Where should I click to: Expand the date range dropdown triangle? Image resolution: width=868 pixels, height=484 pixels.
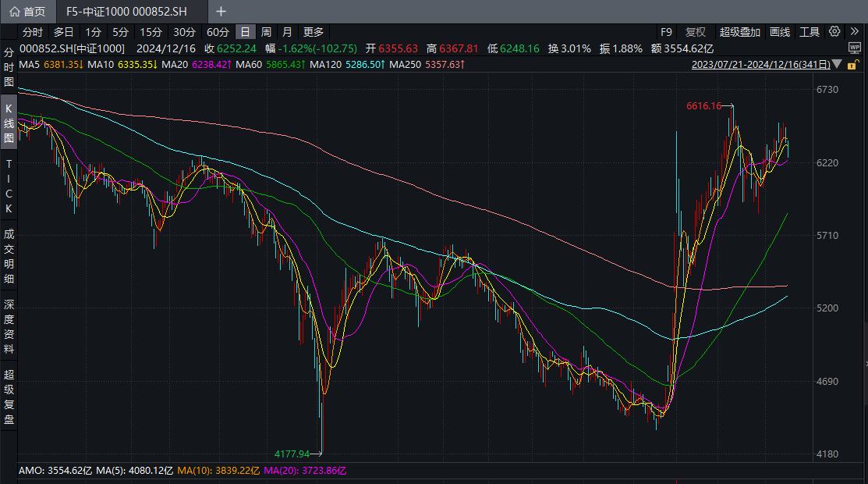837,64
